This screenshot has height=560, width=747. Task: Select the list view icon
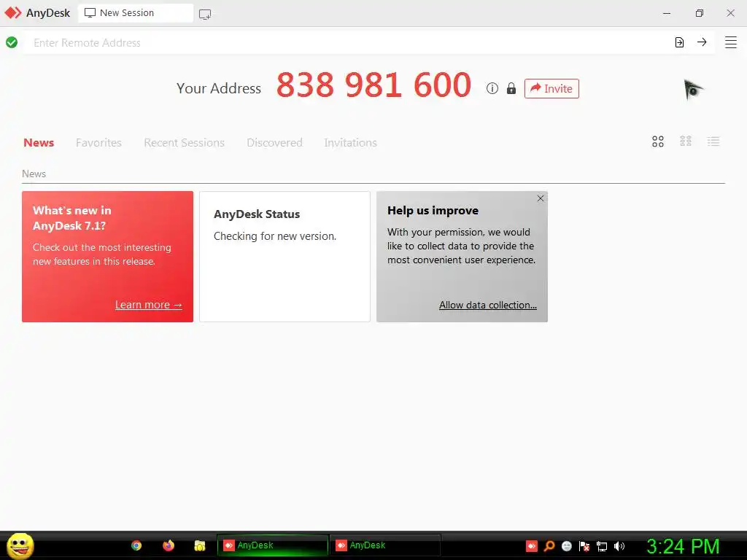pyautogui.click(x=713, y=141)
